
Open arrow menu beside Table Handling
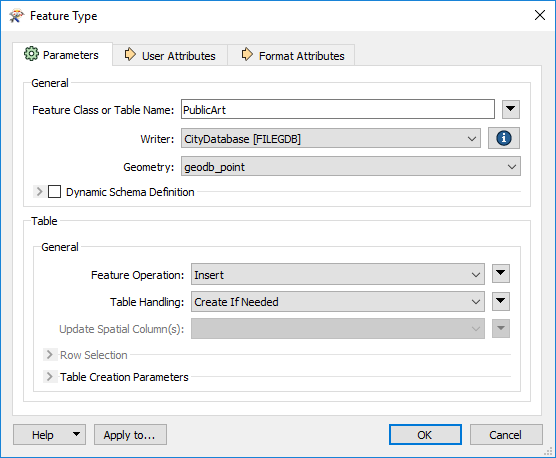[501, 301]
